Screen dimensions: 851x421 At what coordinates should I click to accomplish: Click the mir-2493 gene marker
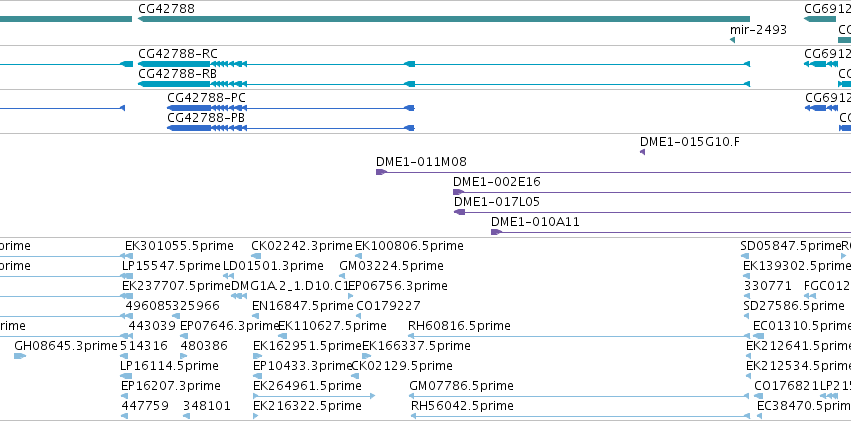733,40
